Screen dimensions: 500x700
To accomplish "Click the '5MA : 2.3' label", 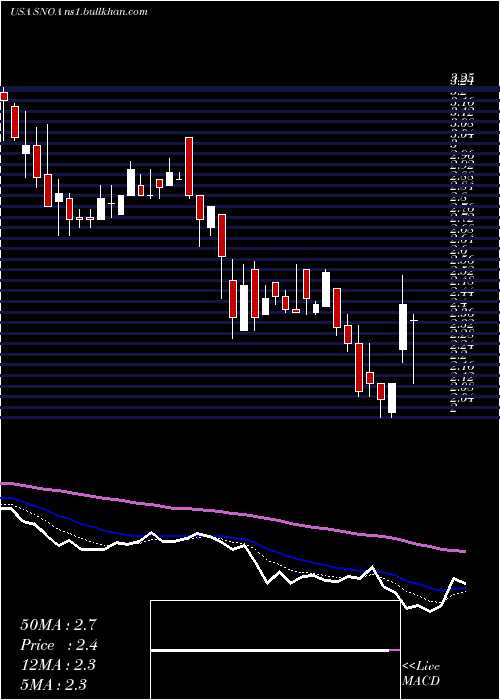I will (x=54, y=684).
